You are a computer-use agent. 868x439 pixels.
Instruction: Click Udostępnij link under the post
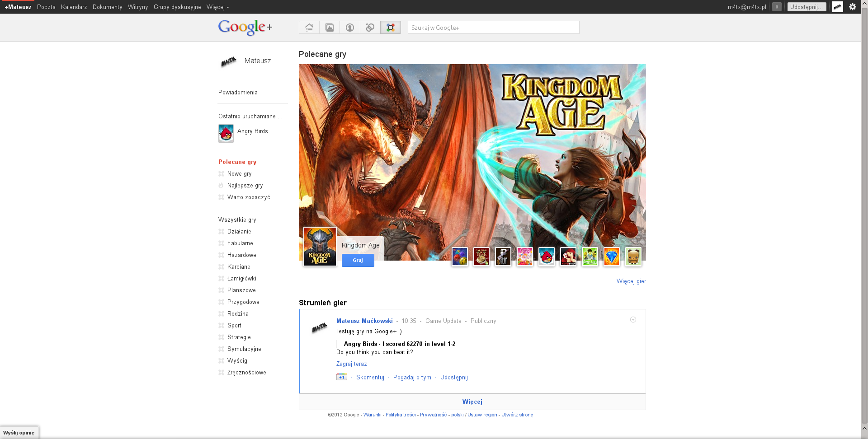454,377
